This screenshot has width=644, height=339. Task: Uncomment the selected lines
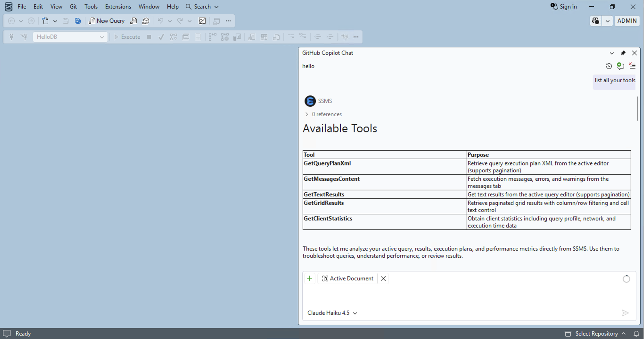(x=303, y=37)
